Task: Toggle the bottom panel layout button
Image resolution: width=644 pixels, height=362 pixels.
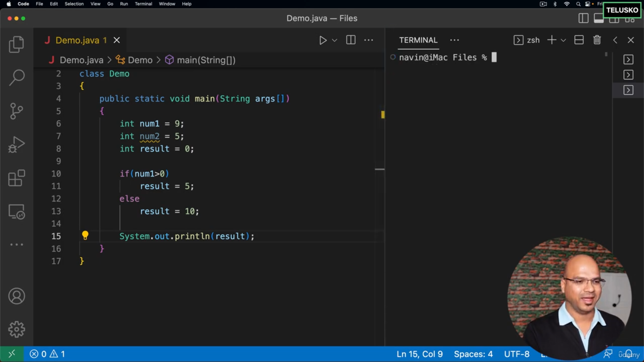Action: pyautogui.click(x=598, y=18)
